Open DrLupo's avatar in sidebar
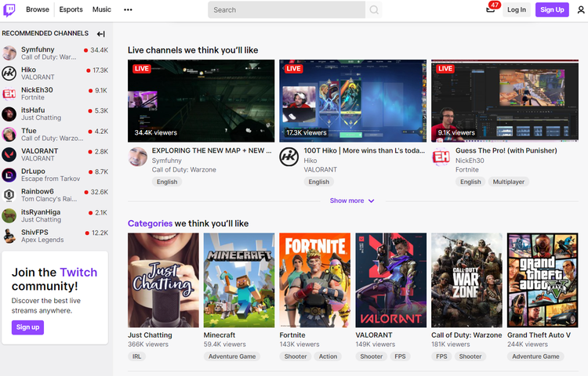 (x=9, y=175)
